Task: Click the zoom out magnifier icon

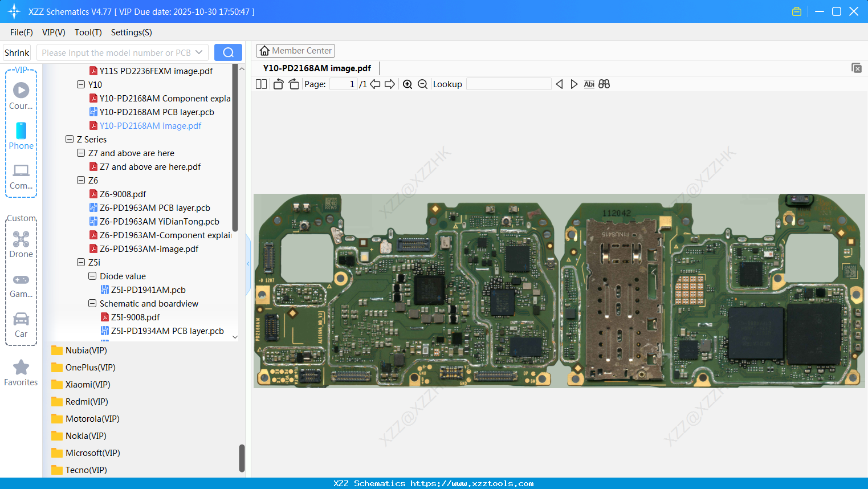Action: [422, 84]
